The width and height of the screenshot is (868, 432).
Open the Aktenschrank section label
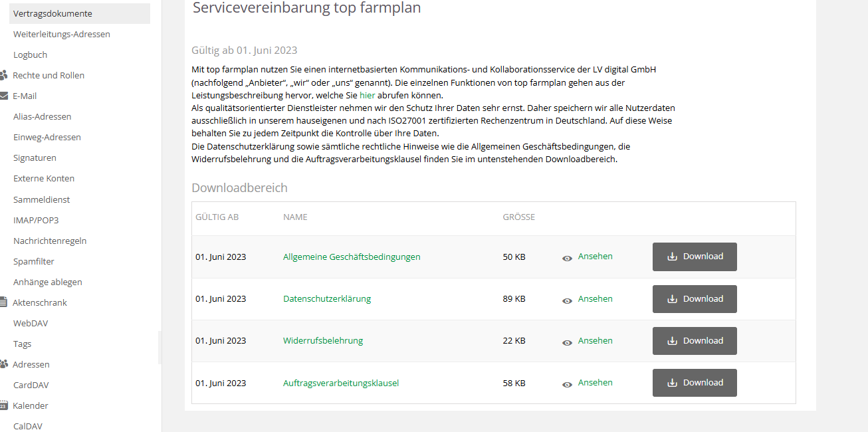(40, 302)
